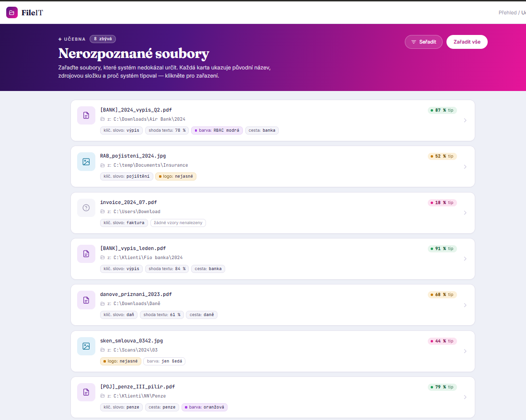Image resolution: width=526 pixels, height=420 pixels.
Task: Open chevron on [POJ]_penze_III_pilir.pdf card
Action: coord(465,397)
